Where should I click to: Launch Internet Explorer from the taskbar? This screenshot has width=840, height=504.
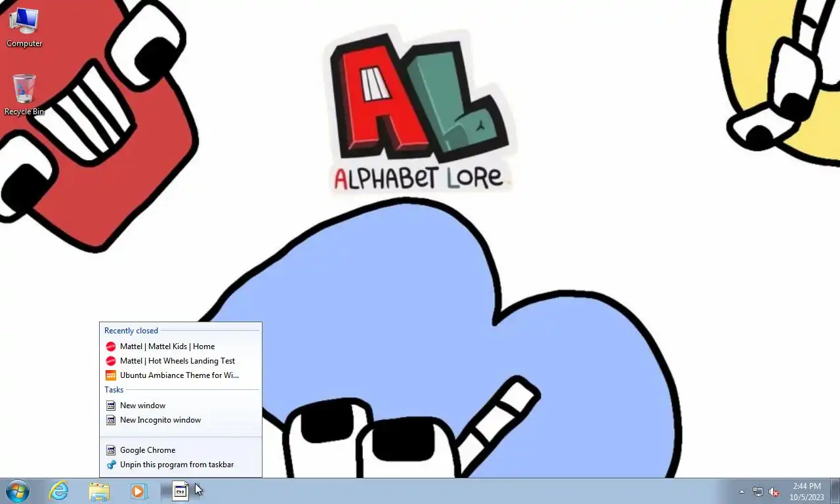(x=59, y=491)
